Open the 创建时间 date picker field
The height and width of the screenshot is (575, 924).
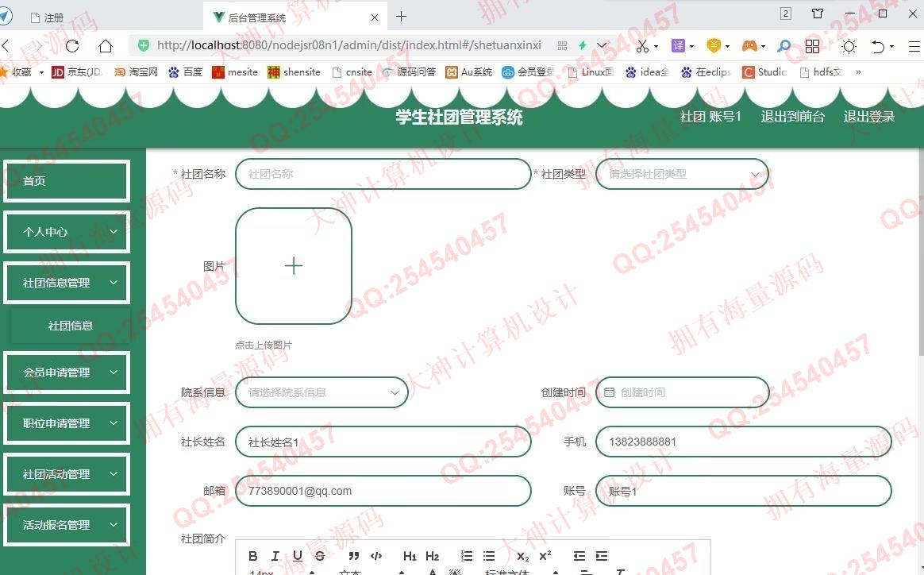(682, 392)
